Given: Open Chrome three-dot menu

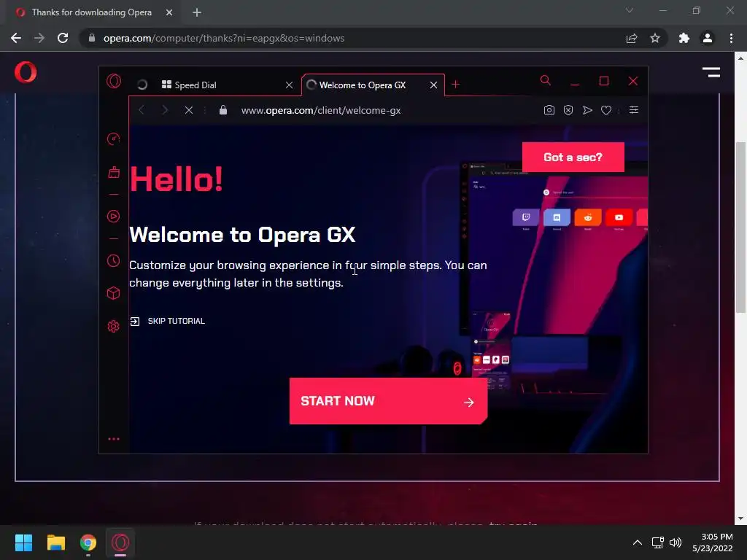Looking at the screenshot, I should (x=731, y=38).
